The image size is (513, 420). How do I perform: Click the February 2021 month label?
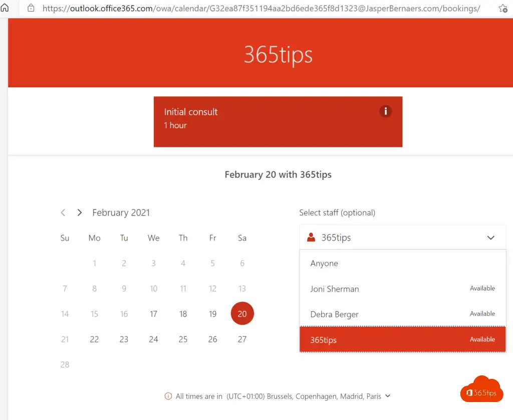[121, 213]
